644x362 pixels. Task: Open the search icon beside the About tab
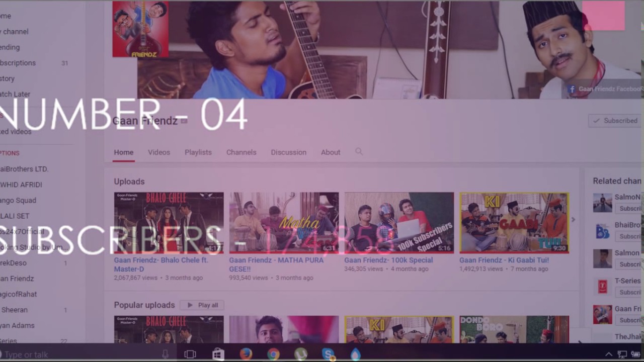click(359, 151)
